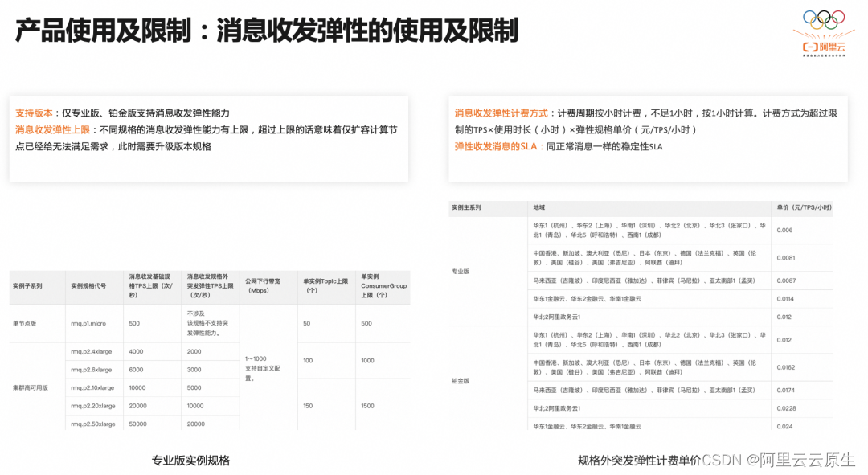Select the 实例规格代号 column header

click(x=88, y=288)
